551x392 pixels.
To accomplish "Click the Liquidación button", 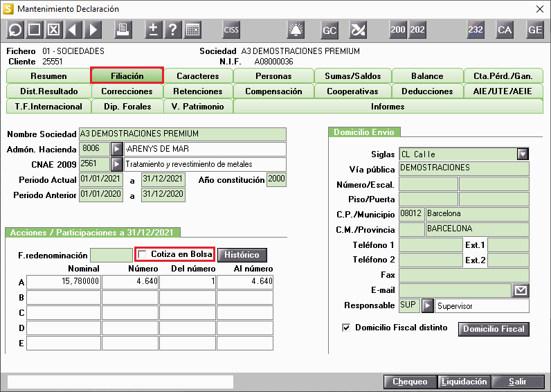I will [464, 382].
